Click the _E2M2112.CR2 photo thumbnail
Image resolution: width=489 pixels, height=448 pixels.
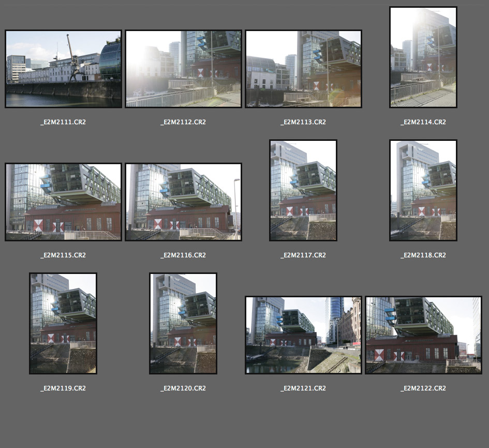tap(183, 69)
